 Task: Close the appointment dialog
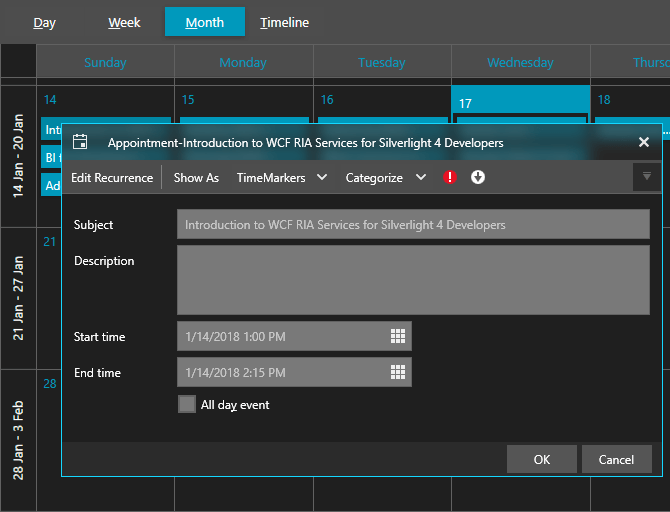(644, 142)
